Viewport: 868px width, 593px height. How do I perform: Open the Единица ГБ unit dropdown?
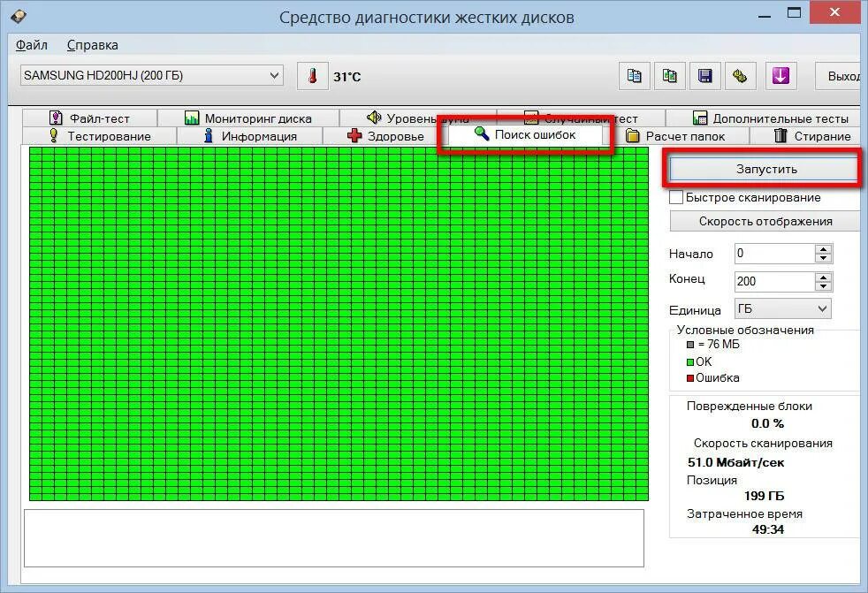click(x=783, y=309)
